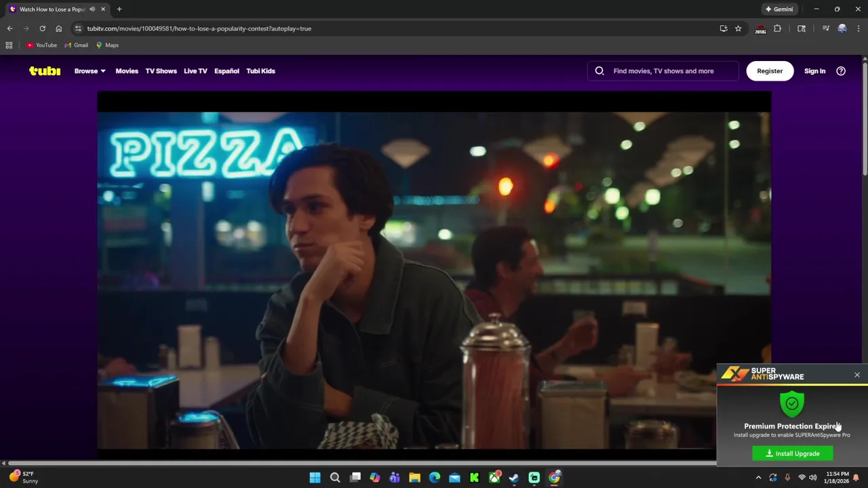
Task: Launch Microsoft Edge from the taskbar
Action: [435, 478]
